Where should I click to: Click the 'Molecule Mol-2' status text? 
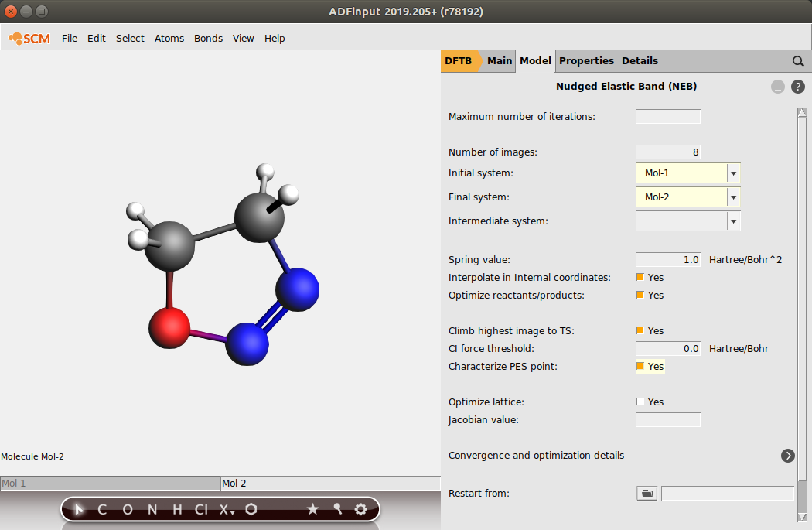[32, 456]
